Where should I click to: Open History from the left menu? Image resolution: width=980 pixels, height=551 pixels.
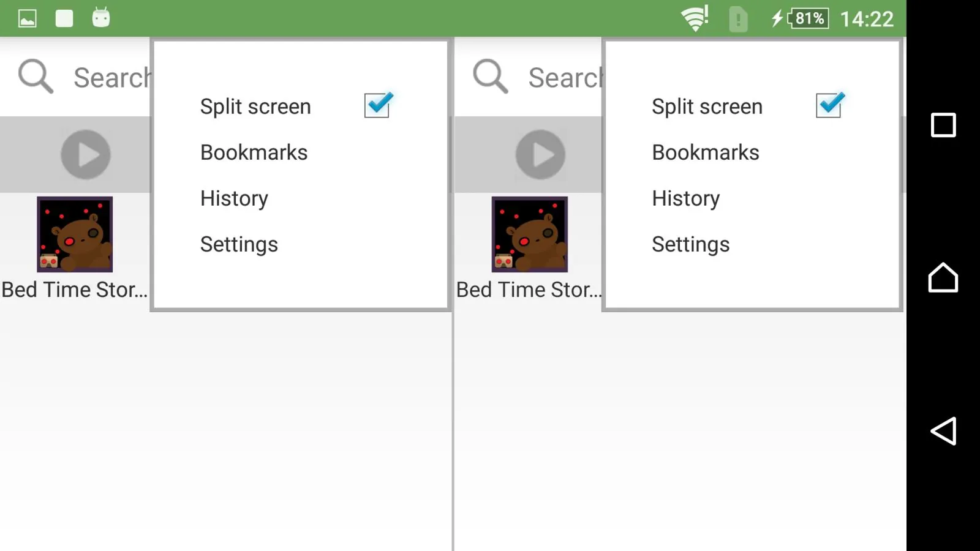click(x=234, y=198)
